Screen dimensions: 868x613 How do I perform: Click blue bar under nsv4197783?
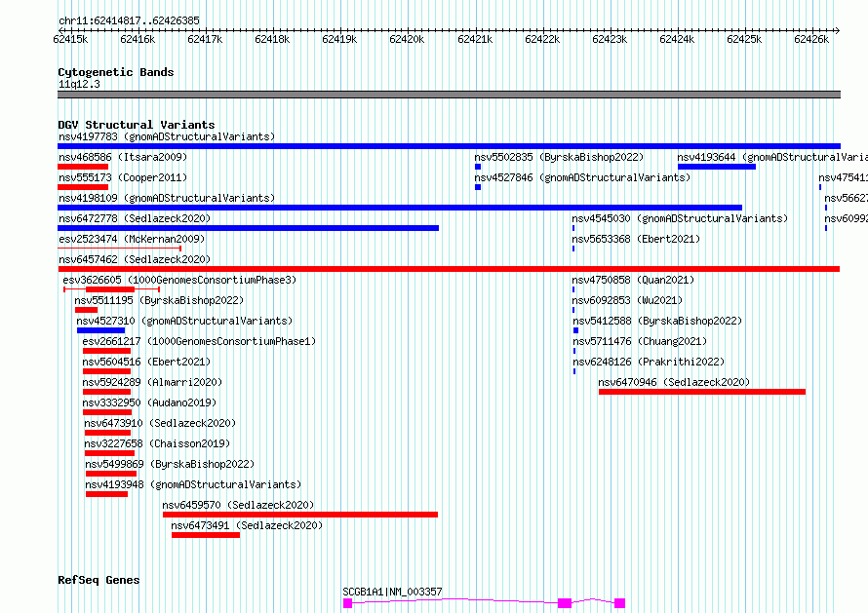tap(449, 146)
